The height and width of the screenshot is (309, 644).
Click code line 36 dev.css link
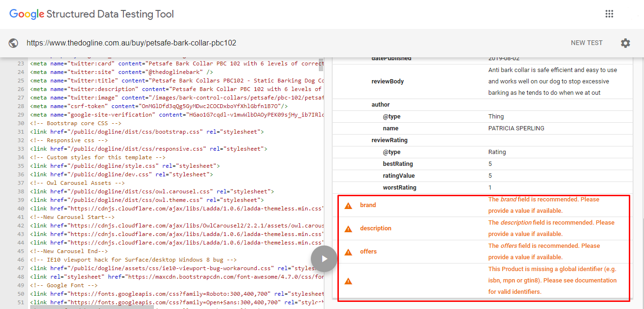[x=121, y=174]
